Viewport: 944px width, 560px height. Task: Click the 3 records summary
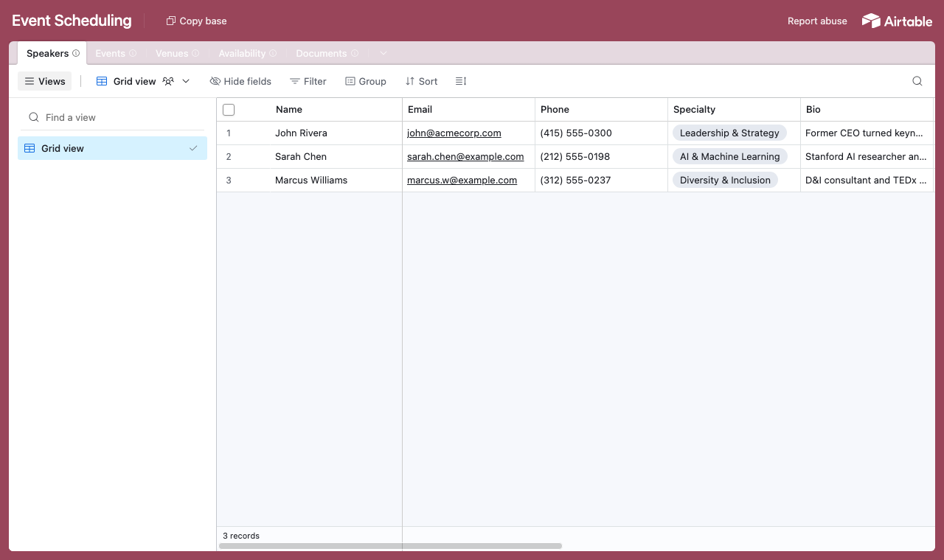[x=241, y=536]
